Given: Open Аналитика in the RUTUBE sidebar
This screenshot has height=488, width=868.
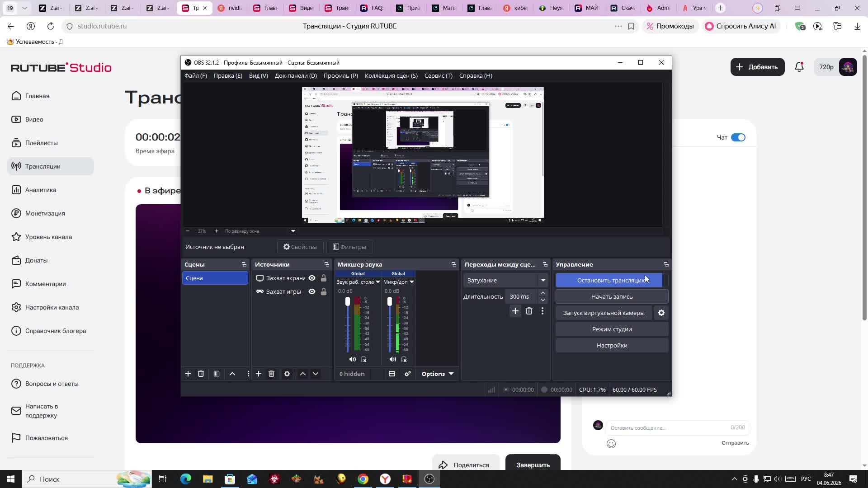Looking at the screenshot, I should click(51, 190).
